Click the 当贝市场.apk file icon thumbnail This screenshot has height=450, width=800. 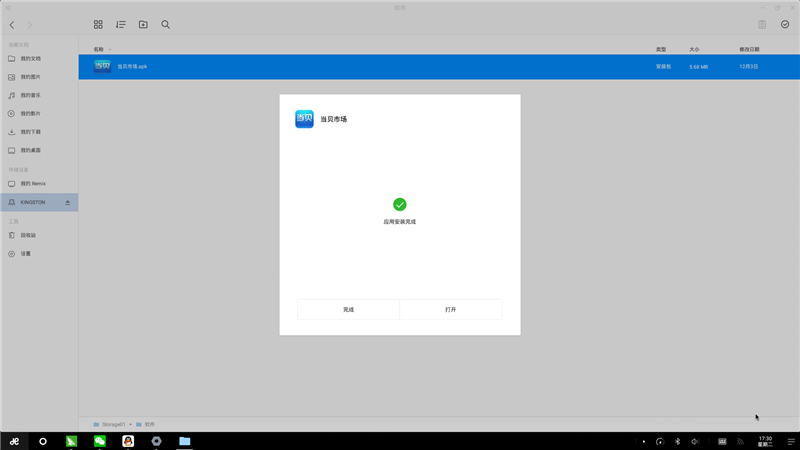coord(102,66)
